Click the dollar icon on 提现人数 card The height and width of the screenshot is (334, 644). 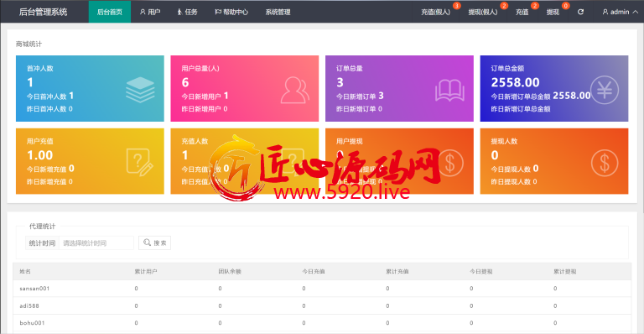(605, 163)
